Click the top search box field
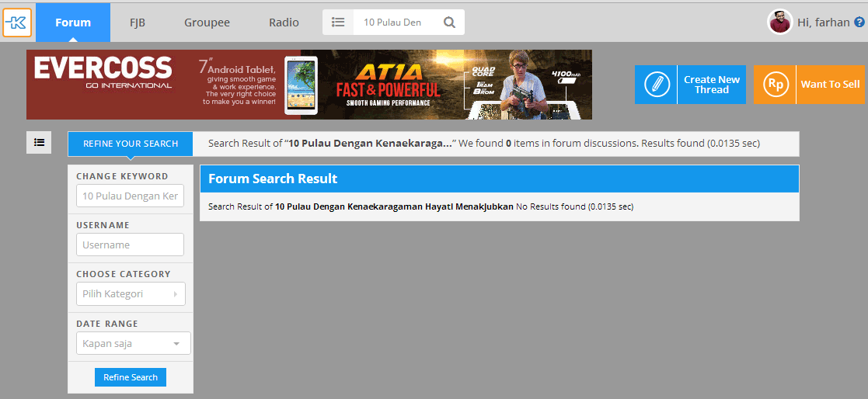868x399 pixels. pos(398,22)
